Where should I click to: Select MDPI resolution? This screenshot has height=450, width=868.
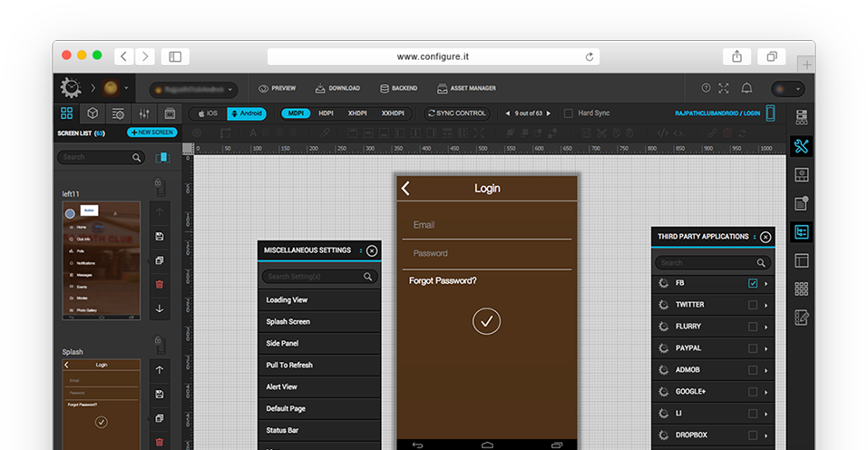click(296, 113)
